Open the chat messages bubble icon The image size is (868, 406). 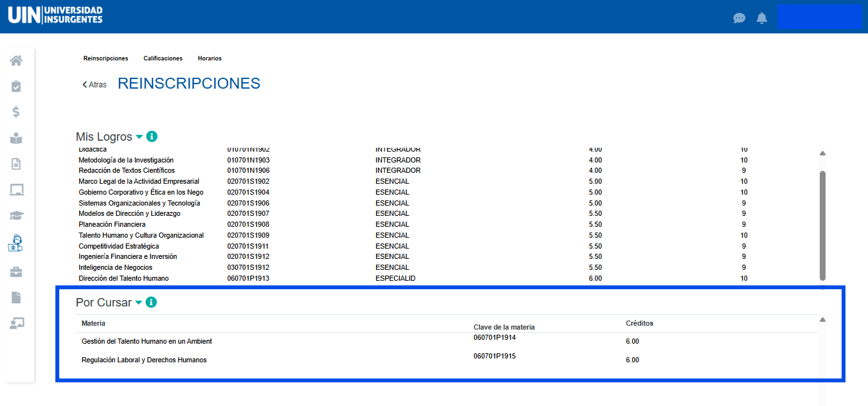739,18
